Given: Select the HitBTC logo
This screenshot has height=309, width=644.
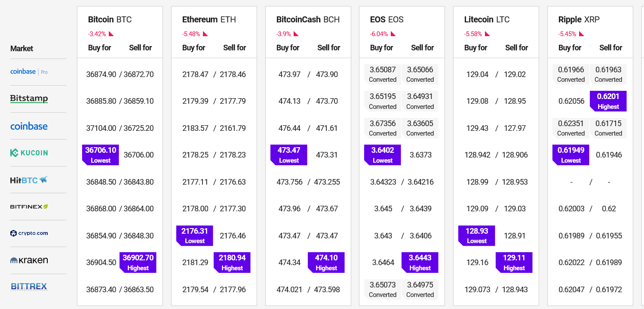Looking at the screenshot, I should point(29,180).
